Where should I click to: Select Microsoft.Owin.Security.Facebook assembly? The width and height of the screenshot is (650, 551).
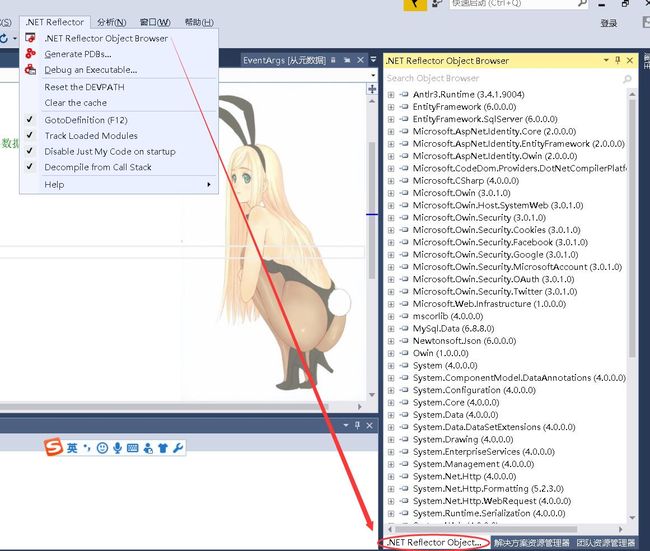[500, 243]
